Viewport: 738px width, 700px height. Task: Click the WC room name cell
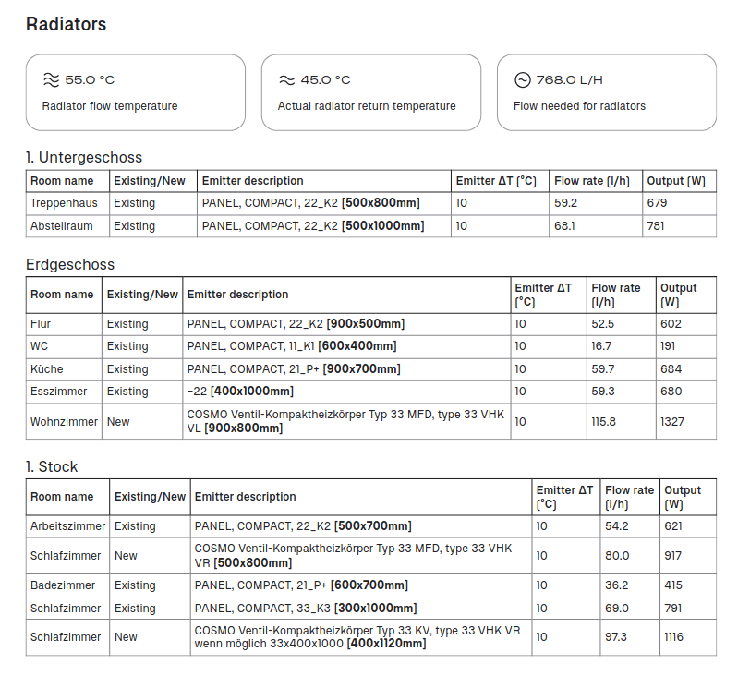(x=40, y=346)
